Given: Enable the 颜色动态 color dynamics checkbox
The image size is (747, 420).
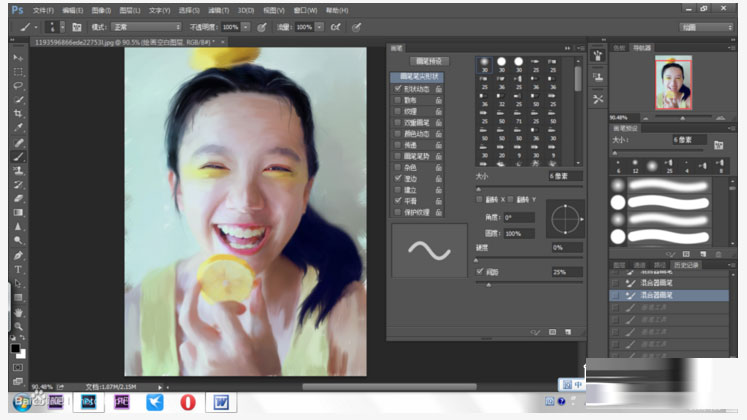Looking at the screenshot, I should tap(398, 133).
